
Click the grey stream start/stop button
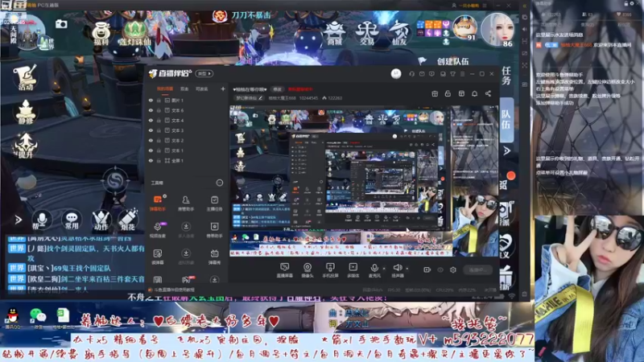click(477, 269)
